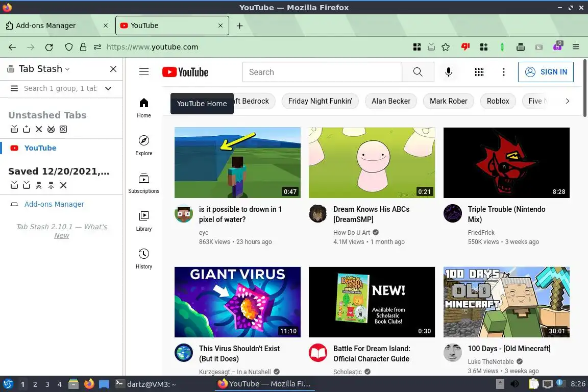Viewport: 588px width, 392px height.
Task: Click the red thumbs-down YouTube extension icon
Action: click(x=465, y=47)
